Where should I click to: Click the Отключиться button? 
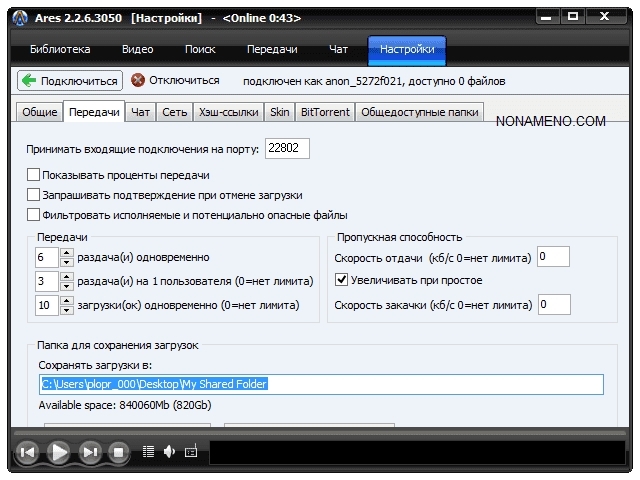click(176, 81)
